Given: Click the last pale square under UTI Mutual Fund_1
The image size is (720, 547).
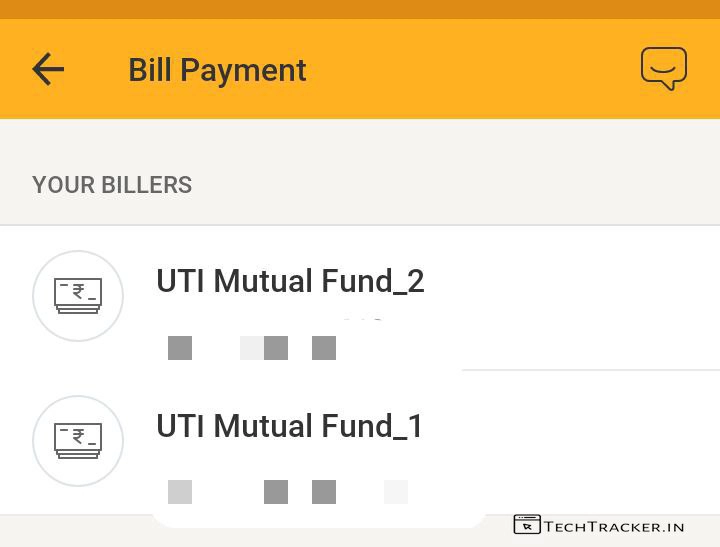Looking at the screenshot, I should 396,492.
